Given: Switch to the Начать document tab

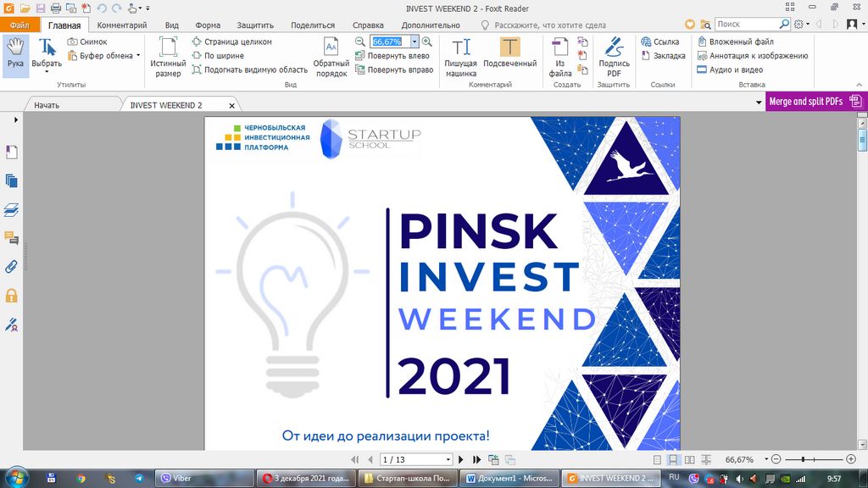Looking at the screenshot, I should [x=47, y=105].
